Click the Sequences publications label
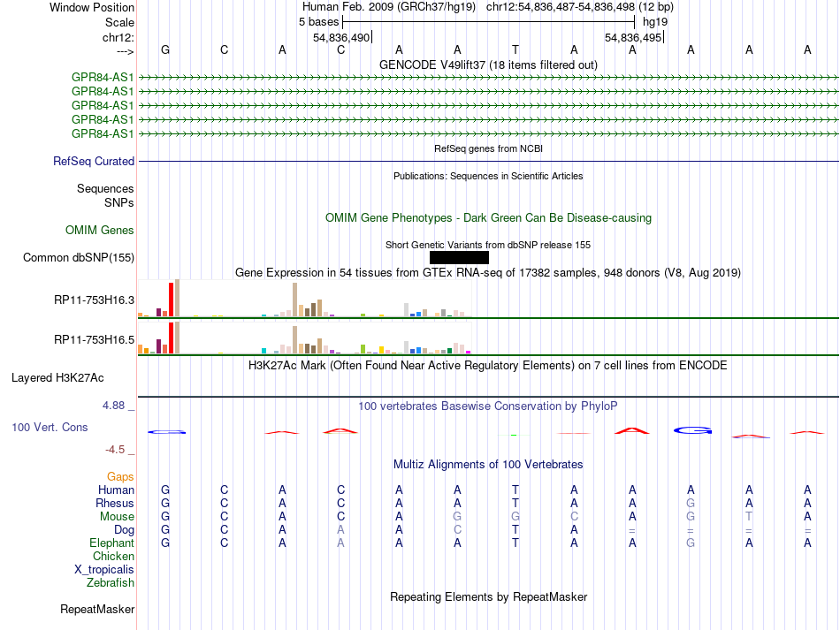840x630 pixels. 105,189
